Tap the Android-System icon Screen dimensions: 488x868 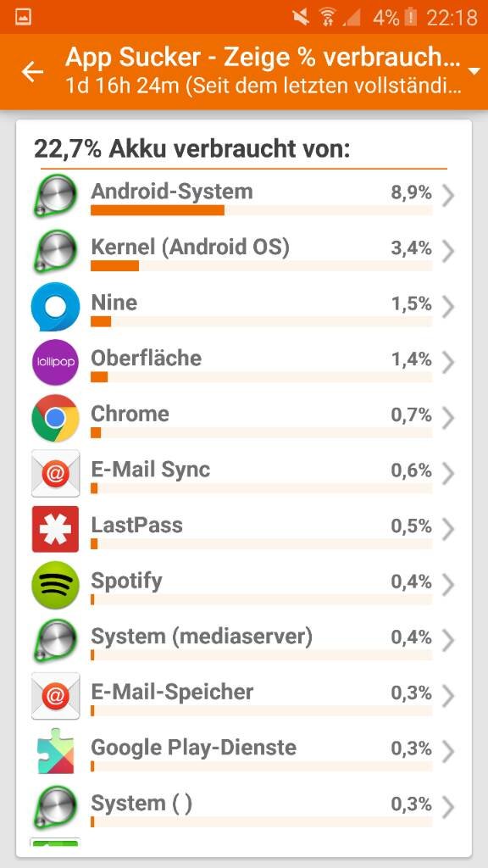coord(55,196)
